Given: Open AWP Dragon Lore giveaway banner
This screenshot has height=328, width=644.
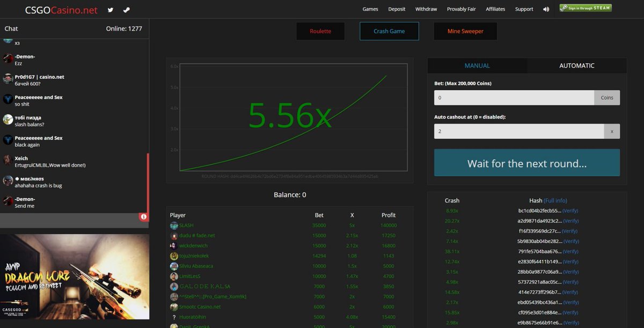Looking at the screenshot, I should pyautogui.click(x=75, y=277).
